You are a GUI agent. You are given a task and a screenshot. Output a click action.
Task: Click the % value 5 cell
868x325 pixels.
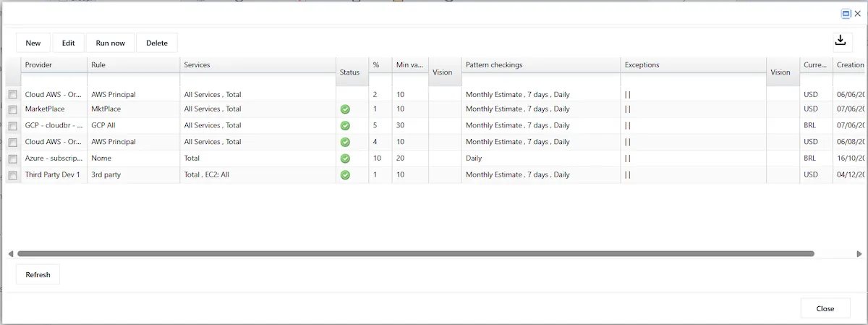tap(380, 125)
